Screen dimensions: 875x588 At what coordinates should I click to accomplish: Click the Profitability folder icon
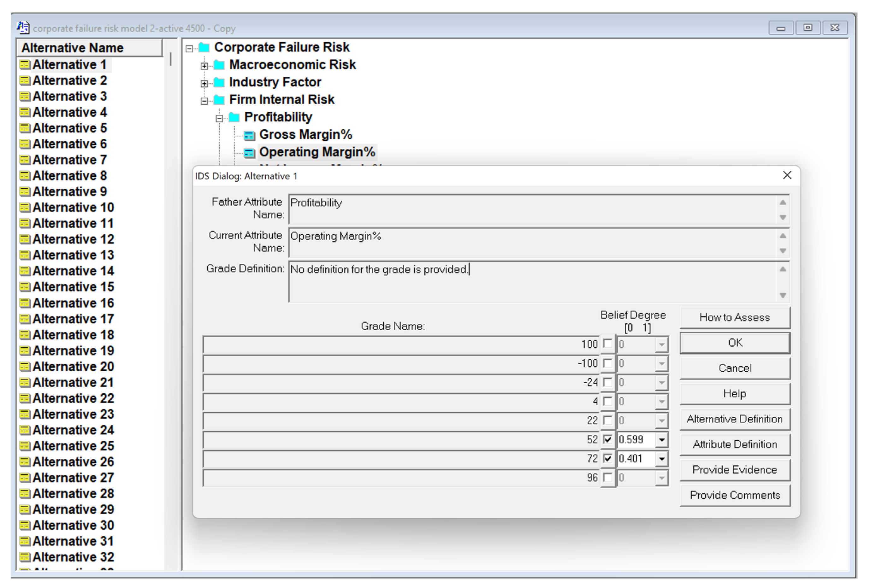click(234, 118)
